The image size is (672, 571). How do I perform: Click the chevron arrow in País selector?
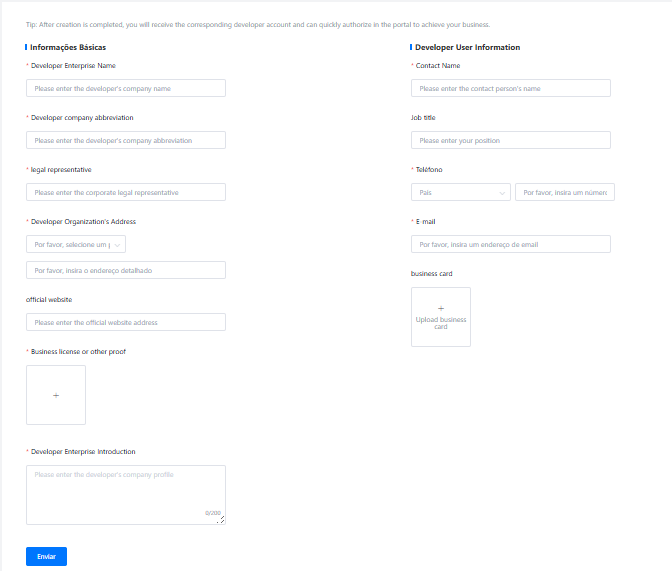pos(502,192)
